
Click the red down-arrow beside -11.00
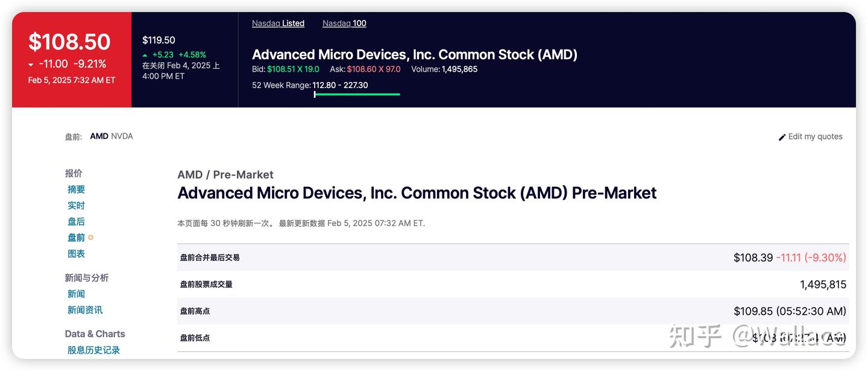30,63
